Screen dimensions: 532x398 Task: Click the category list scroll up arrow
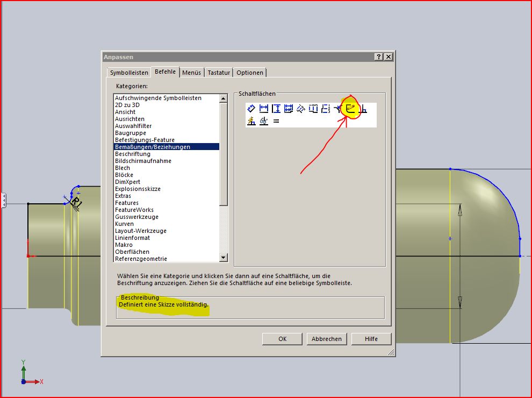click(223, 98)
